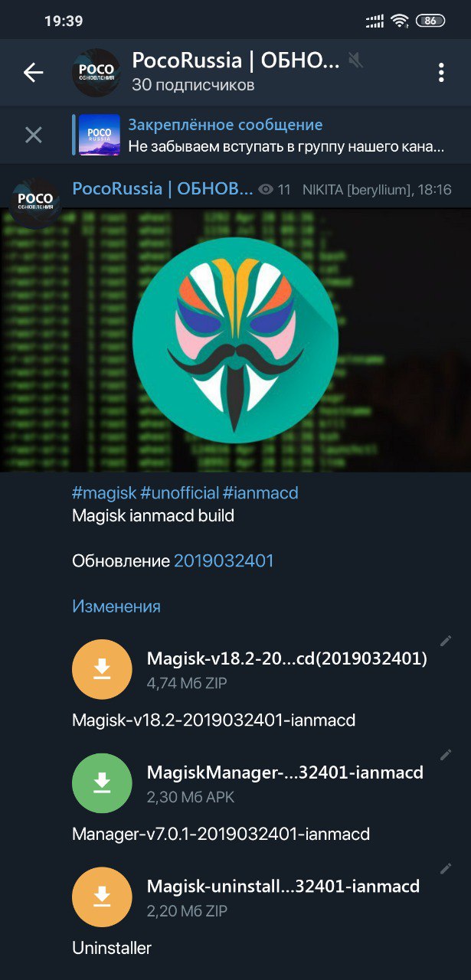Viewport: 471px width, 980px height.
Task: Open channel info via PocoRussia title
Action: tap(235, 61)
